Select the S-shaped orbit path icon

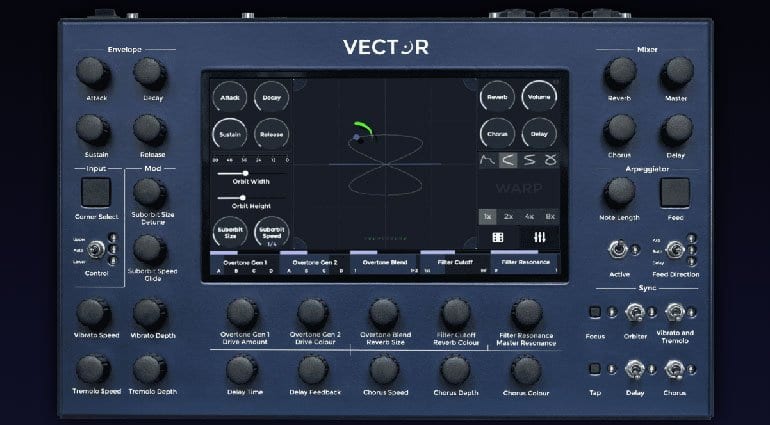529,160
